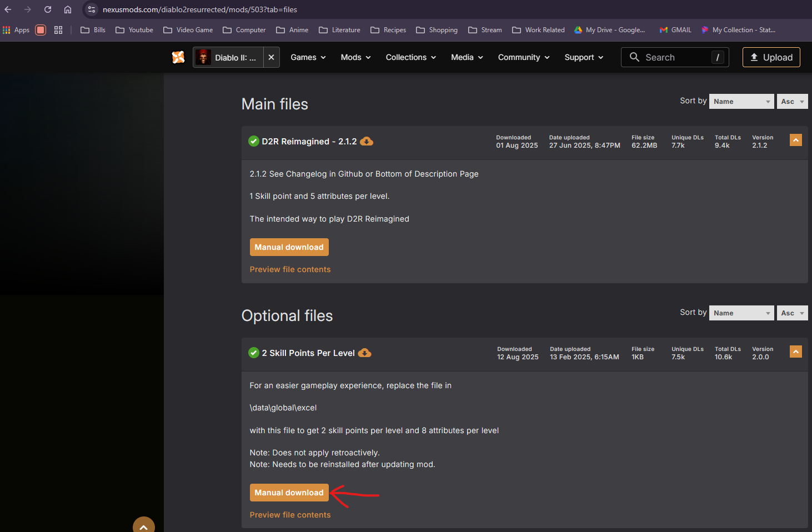Click 2 Skill Points Per Level title

click(308, 353)
